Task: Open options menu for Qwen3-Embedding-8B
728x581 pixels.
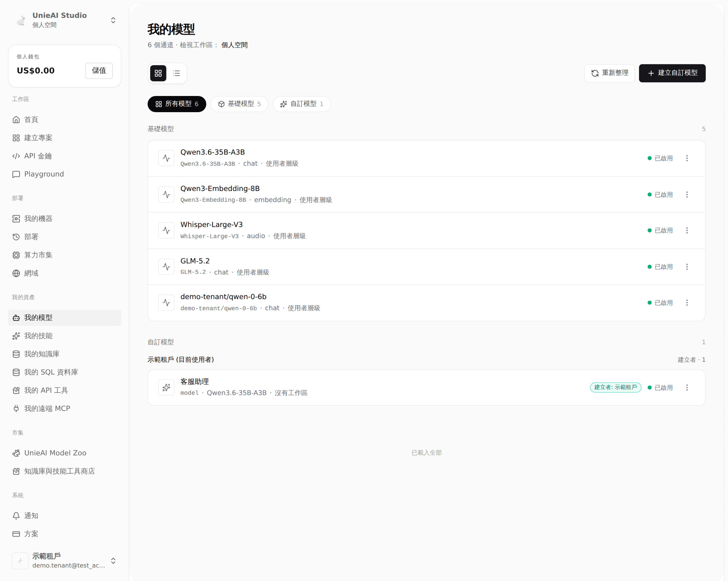Action: click(687, 195)
